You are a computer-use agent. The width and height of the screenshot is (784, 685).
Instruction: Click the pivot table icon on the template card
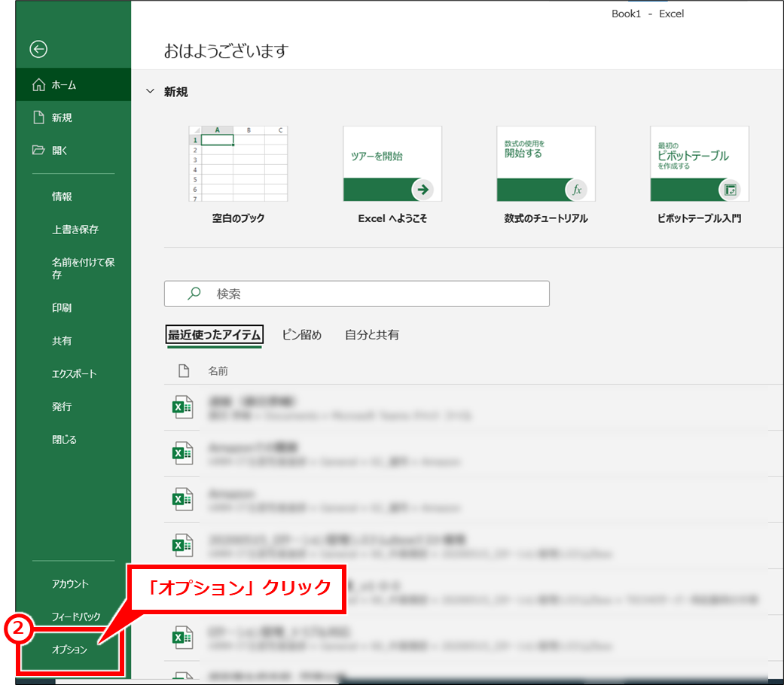pos(730,190)
